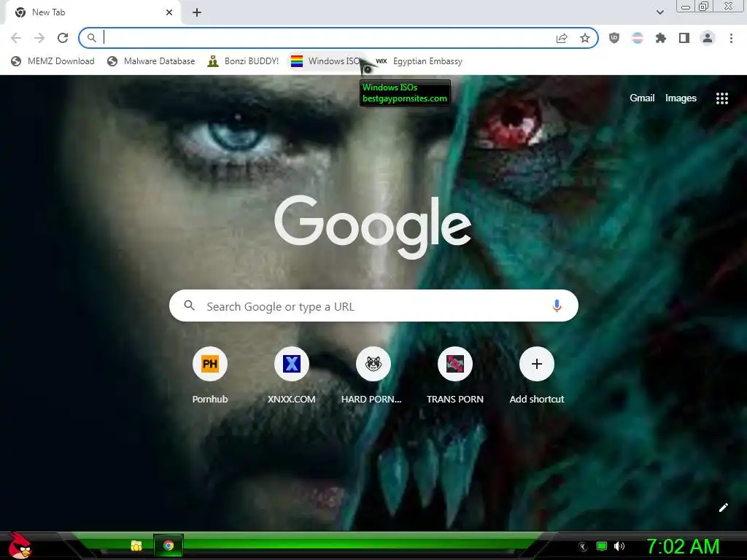
Task: Open the XNXX.COM shortcut tile
Action: [x=292, y=376]
